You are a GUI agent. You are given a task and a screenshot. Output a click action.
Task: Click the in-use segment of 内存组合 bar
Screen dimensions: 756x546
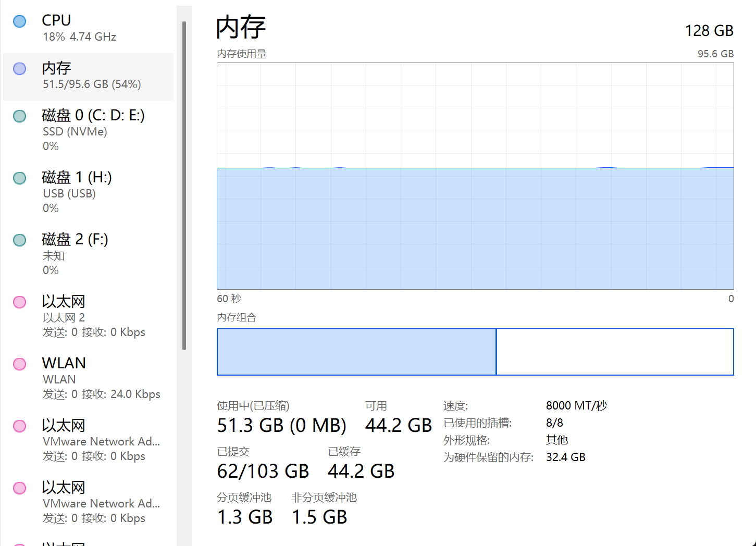pyautogui.click(x=356, y=352)
